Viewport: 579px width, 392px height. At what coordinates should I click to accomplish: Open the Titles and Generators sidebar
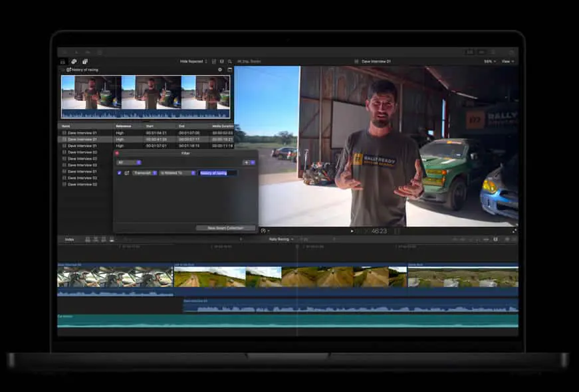tap(85, 61)
